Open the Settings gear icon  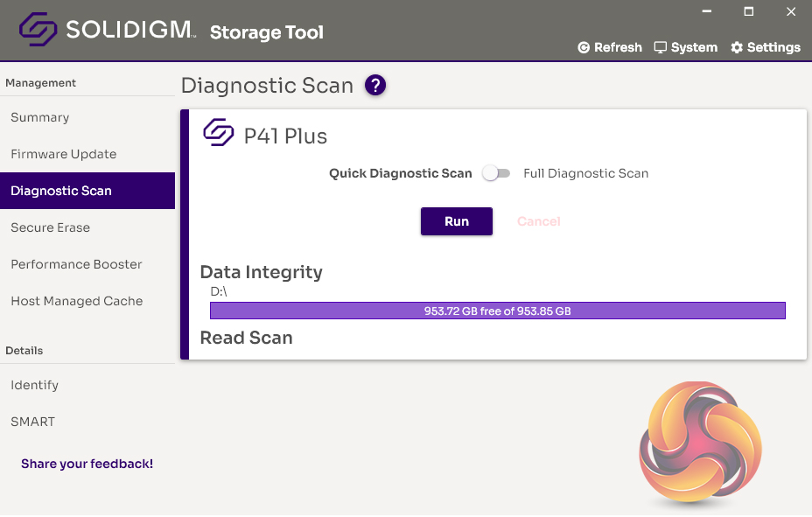coord(737,47)
